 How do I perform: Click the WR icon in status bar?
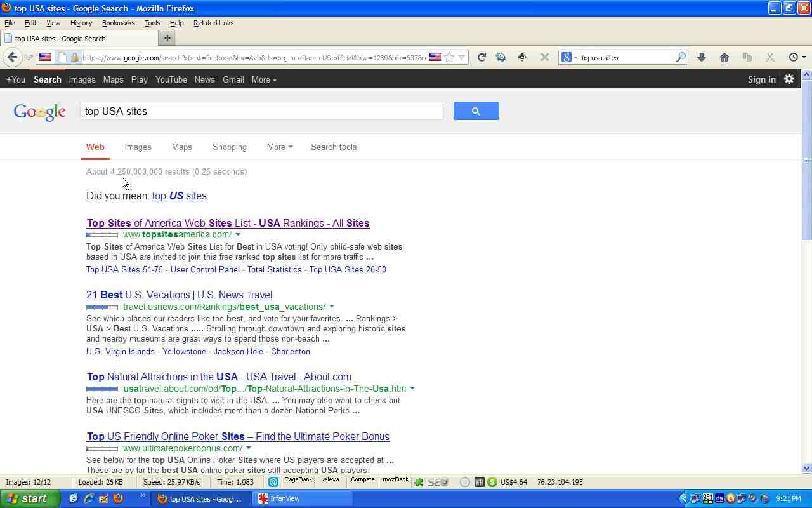(479, 482)
